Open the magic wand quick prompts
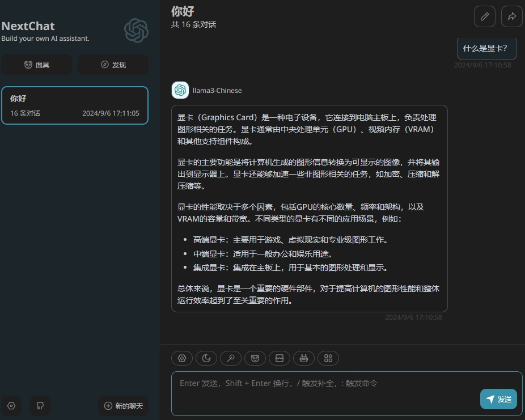Screen dimensions: 525x420 coord(231,358)
